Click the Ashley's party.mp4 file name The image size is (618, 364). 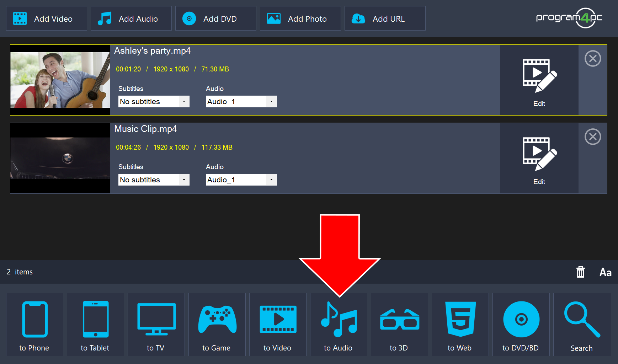tap(152, 51)
